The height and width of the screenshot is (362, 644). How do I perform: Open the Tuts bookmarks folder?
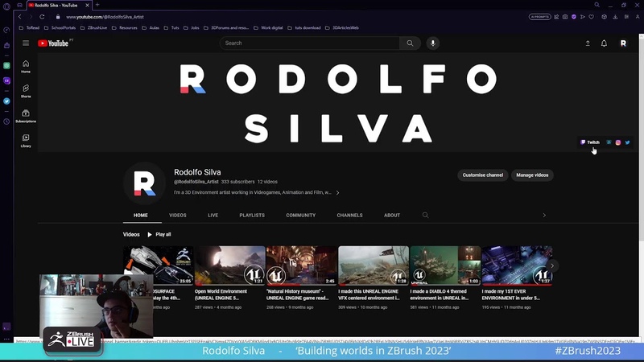(x=171, y=28)
